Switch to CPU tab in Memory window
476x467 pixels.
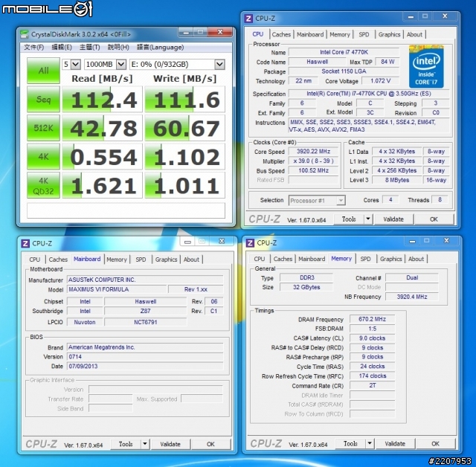[260, 259]
